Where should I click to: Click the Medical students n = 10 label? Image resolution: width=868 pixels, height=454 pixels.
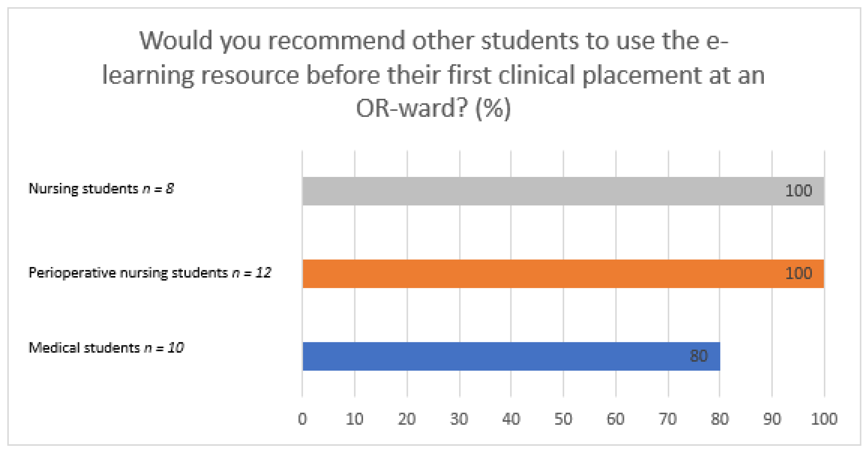(x=106, y=348)
